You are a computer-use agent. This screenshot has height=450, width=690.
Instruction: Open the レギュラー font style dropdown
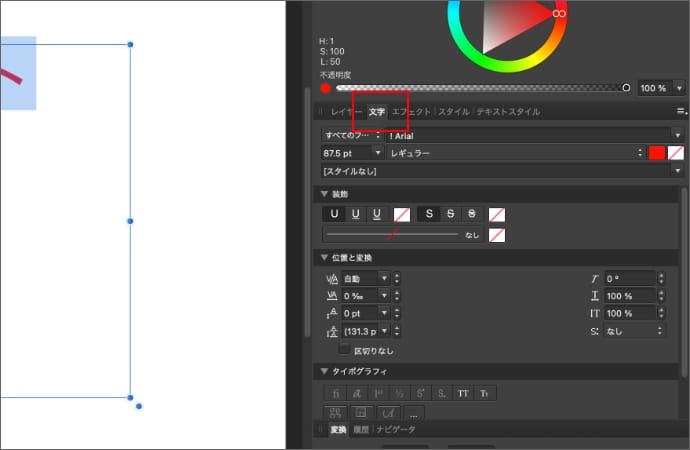click(515, 153)
